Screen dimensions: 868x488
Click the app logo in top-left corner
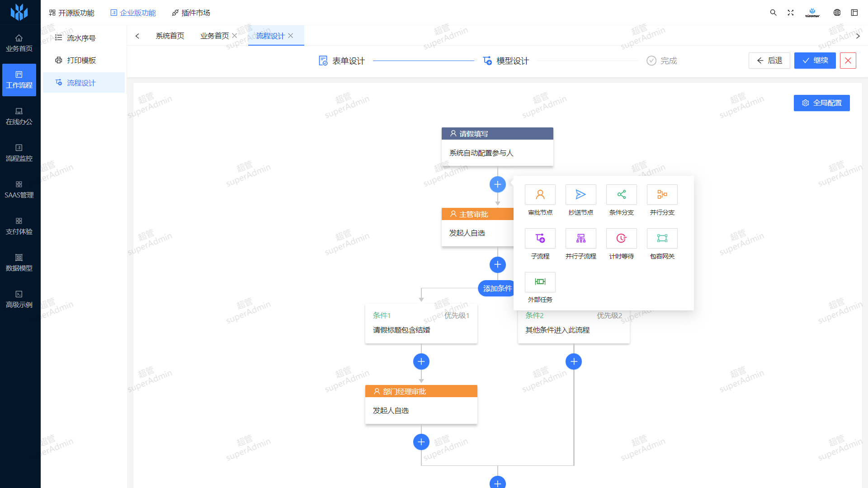coord(19,12)
